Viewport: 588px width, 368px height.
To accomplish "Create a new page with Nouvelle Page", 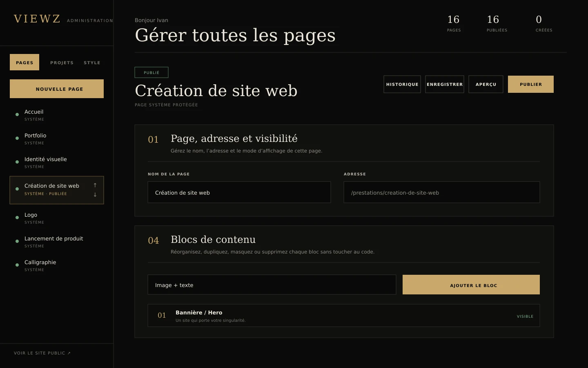I will pos(57,89).
